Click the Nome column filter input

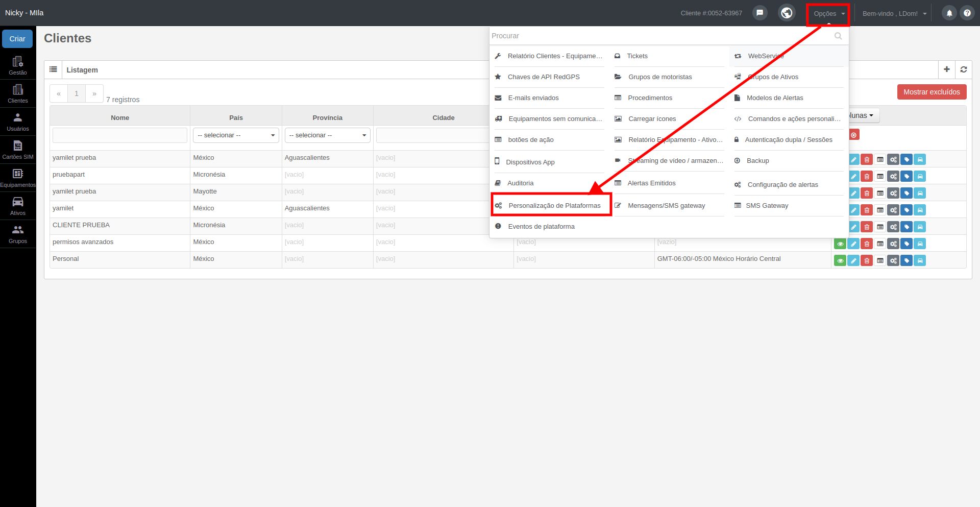coord(120,135)
